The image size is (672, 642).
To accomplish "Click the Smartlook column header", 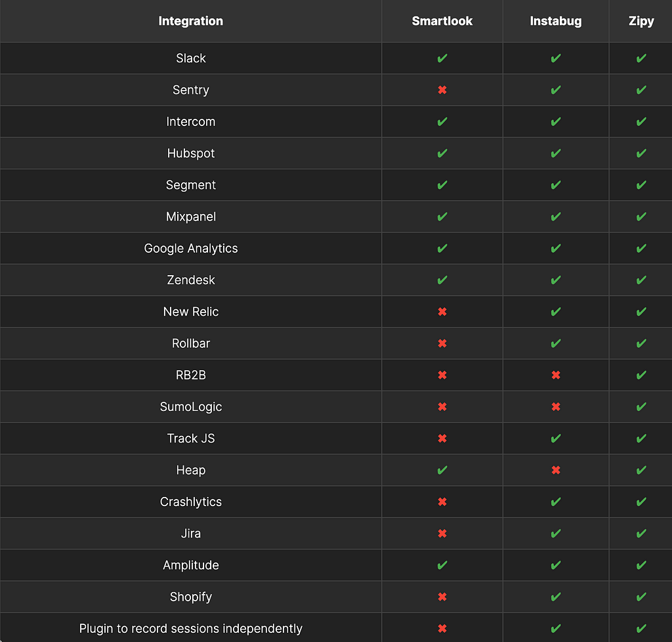I will click(442, 21).
